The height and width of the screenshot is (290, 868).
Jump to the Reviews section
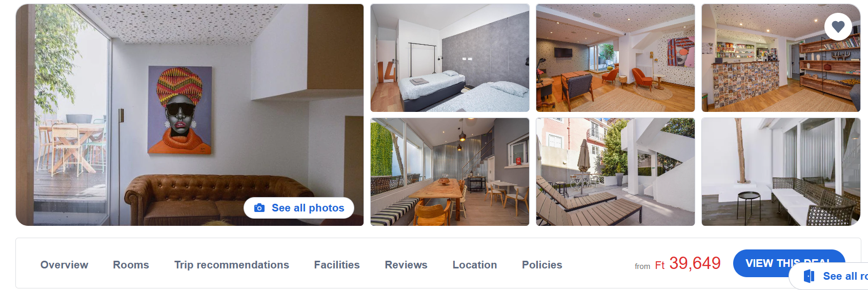[406, 265]
